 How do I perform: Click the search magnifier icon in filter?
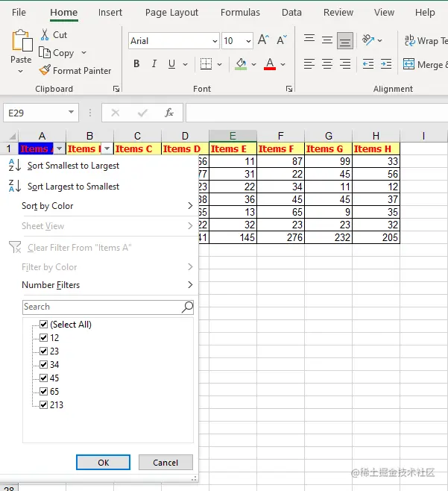click(x=187, y=307)
